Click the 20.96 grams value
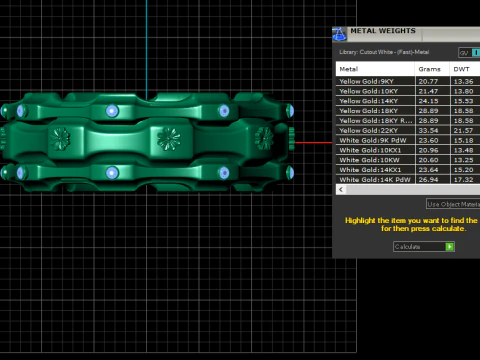The width and height of the screenshot is (480, 360). pyautogui.click(x=428, y=150)
